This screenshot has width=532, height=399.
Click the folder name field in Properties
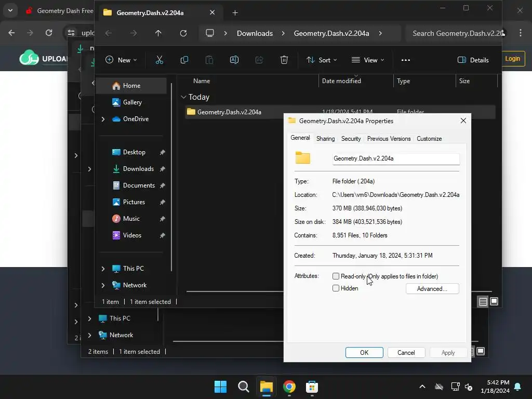[x=396, y=158]
